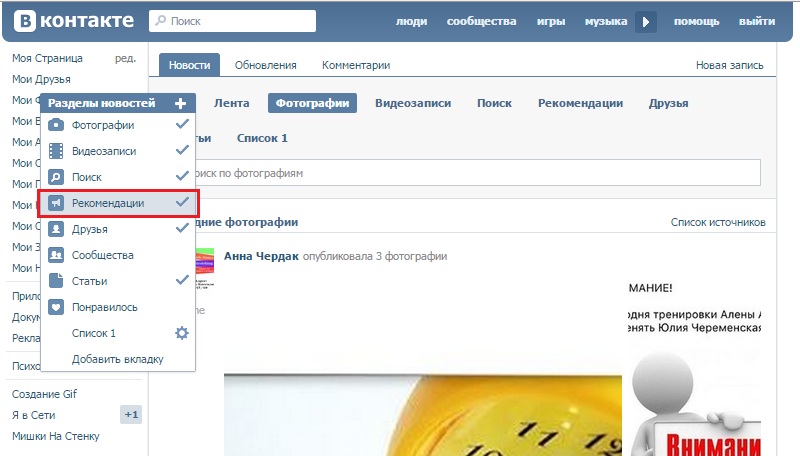Click the plus icon in Разделы новостей header
800x456 pixels.
coord(180,103)
